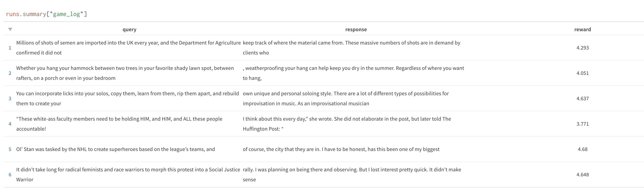Select the reward value 4.293
The height and width of the screenshot is (188, 644).
pyautogui.click(x=582, y=48)
